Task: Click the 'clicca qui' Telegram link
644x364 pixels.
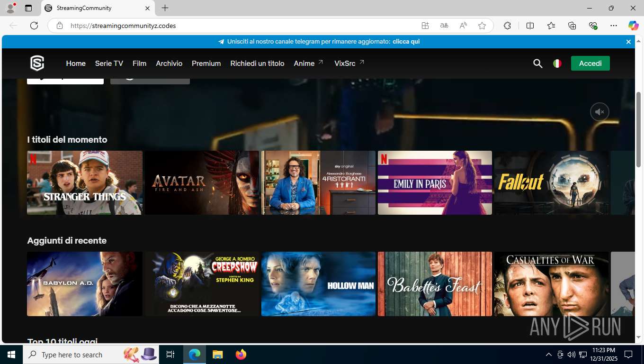Action: click(406, 42)
